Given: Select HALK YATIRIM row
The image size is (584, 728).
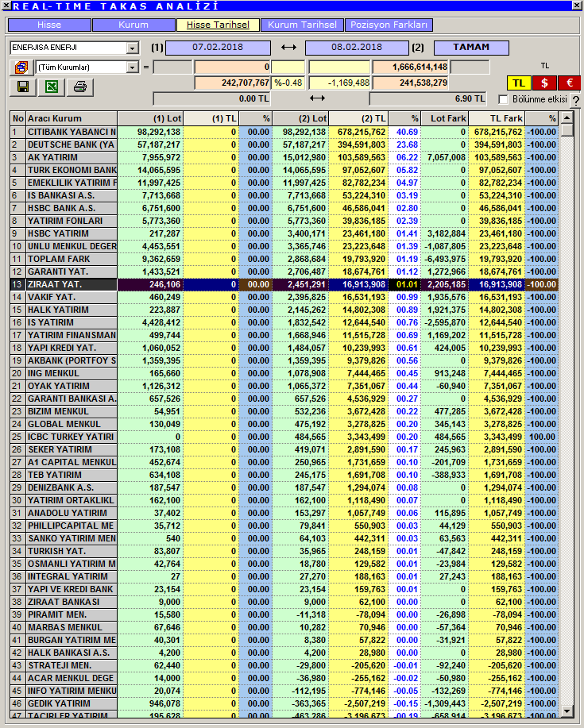Looking at the screenshot, I should 284,310.
